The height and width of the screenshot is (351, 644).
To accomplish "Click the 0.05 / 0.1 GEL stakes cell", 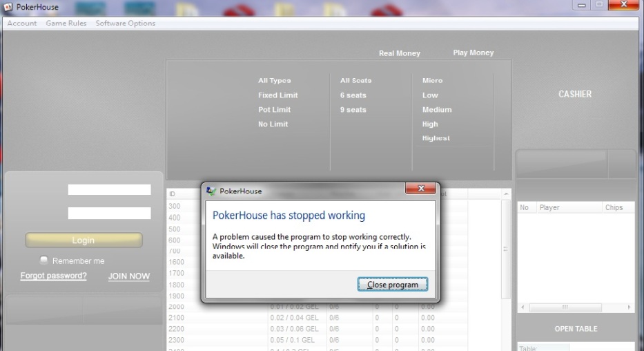I will point(292,340).
